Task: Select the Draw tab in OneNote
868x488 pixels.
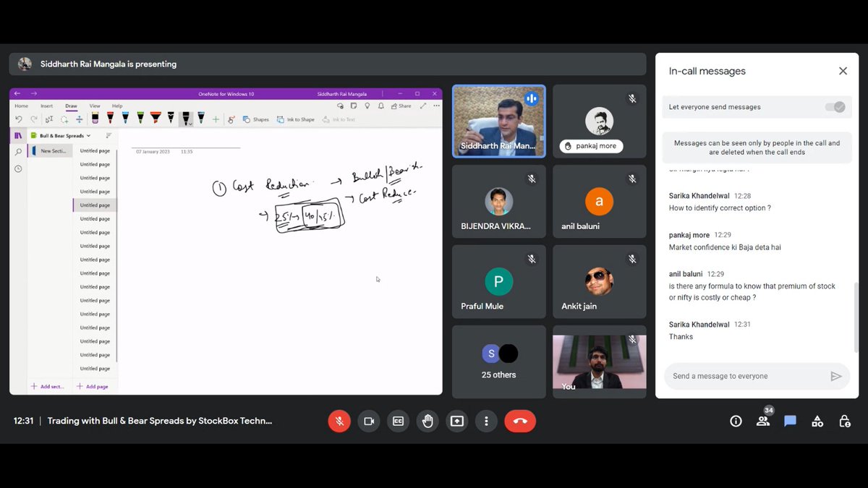Action: tap(71, 106)
